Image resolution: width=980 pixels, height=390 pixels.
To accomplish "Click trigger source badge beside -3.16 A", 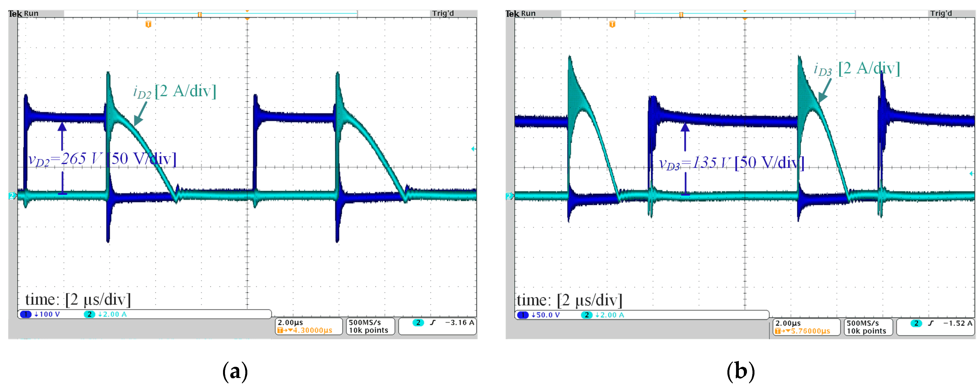I will pyautogui.click(x=418, y=323).
